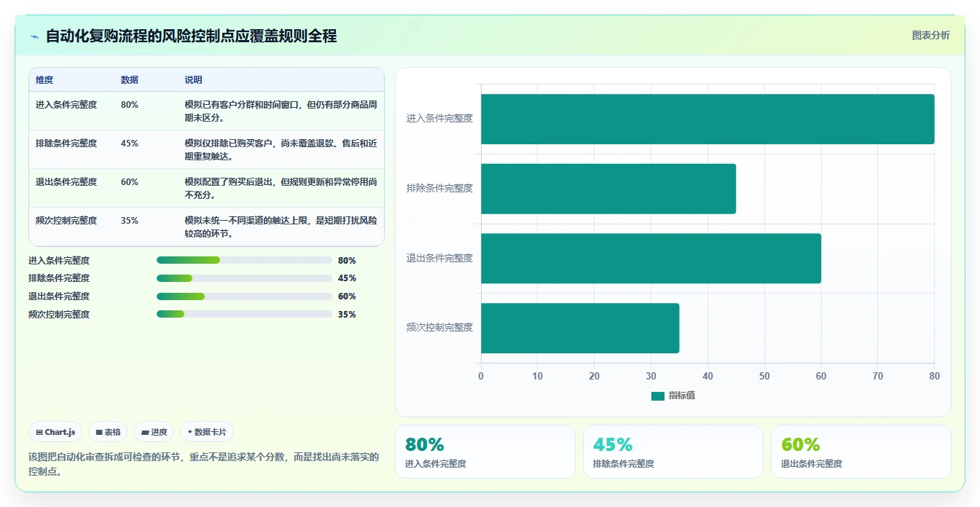Click the 频次控制完整度 35% progress bar

pyautogui.click(x=244, y=315)
